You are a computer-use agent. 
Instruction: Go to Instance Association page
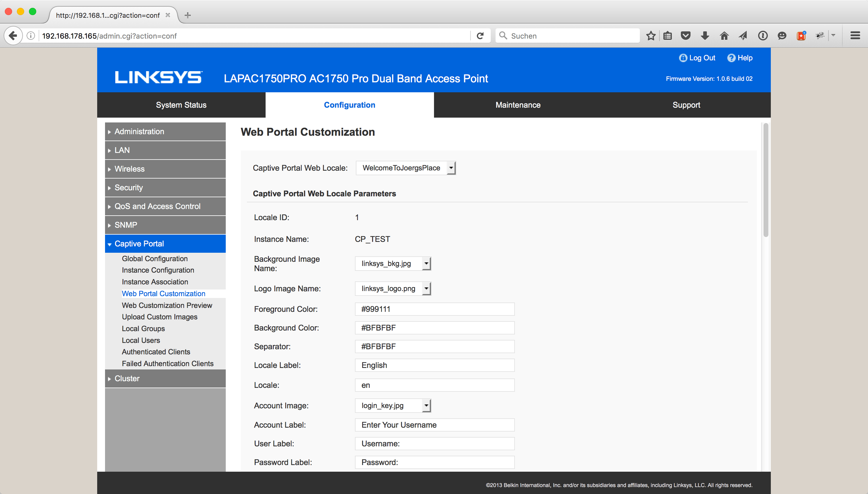coord(155,282)
